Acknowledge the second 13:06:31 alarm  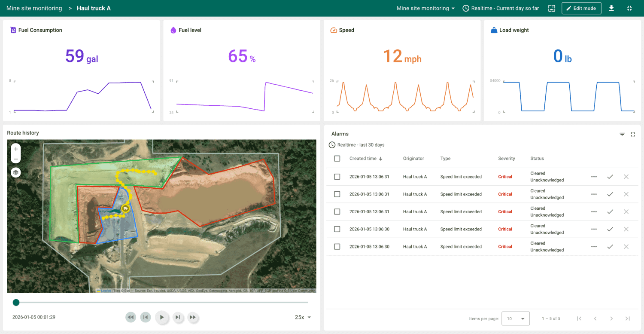610,194
